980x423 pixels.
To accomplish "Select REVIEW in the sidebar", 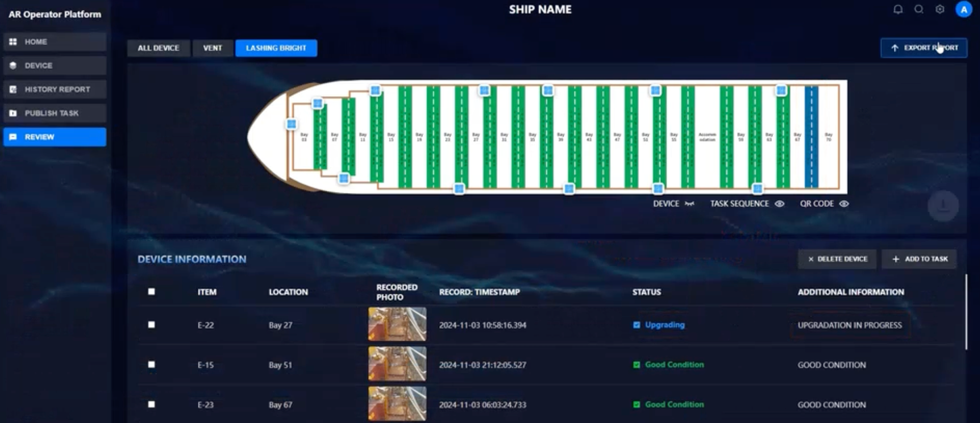I will point(54,137).
